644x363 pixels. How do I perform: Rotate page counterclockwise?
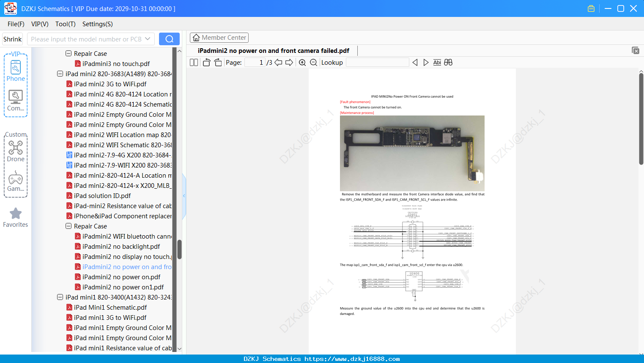point(206,63)
